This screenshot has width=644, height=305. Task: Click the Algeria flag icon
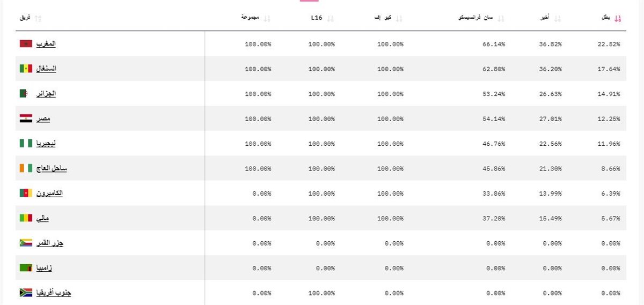click(26, 94)
